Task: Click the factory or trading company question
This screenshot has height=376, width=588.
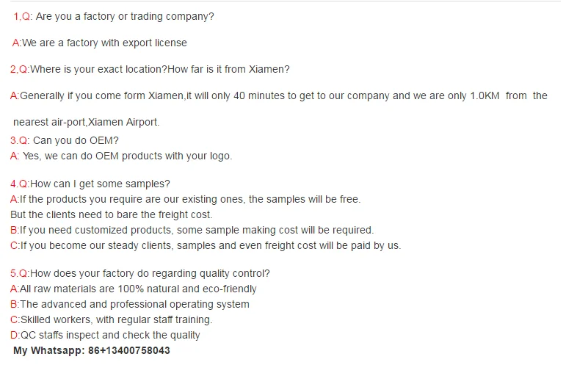Action: (x=124, y=16)
